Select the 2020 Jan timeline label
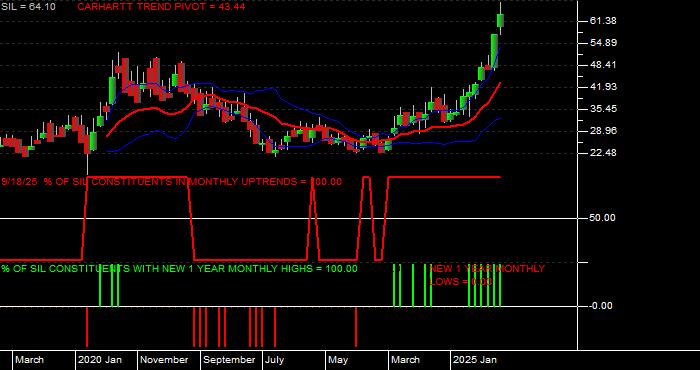The height and width of the screenshot is (370, 700). (x=100, y=360)
